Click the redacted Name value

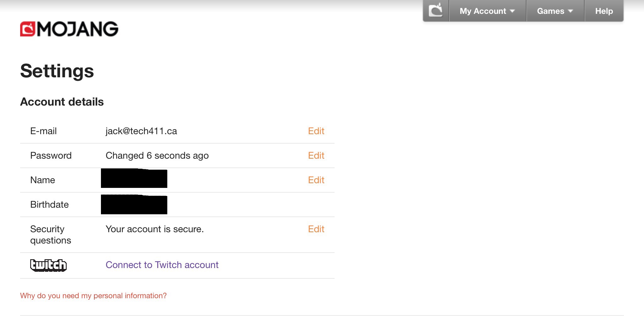[134, 178]
